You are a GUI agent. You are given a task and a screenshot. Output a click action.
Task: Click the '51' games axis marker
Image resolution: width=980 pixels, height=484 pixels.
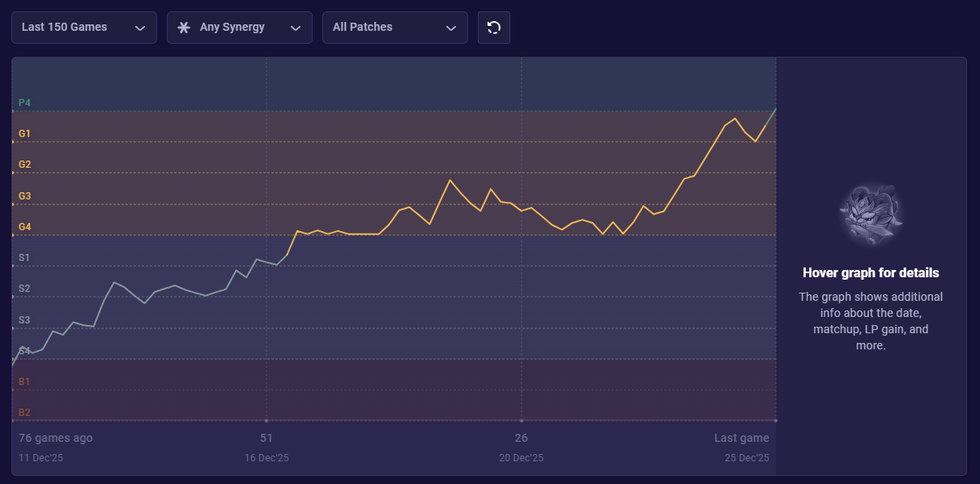coord(266,438)
